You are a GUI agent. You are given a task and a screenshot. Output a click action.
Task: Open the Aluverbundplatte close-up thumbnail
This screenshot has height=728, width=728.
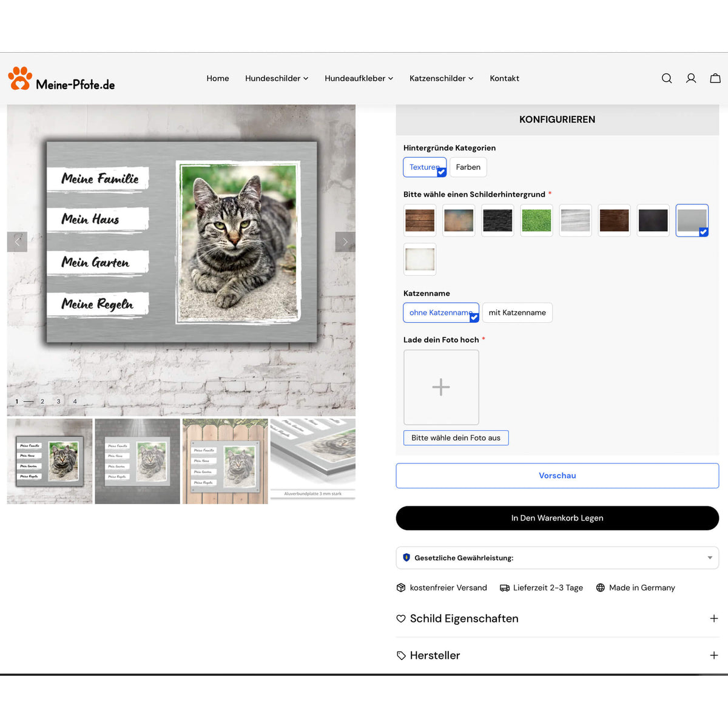point(313,461)
